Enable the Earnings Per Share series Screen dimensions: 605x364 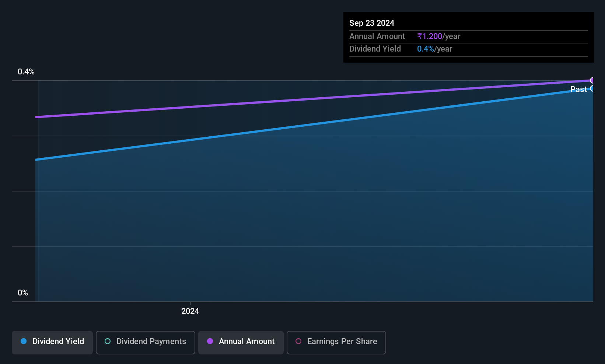tap(336, 342)
